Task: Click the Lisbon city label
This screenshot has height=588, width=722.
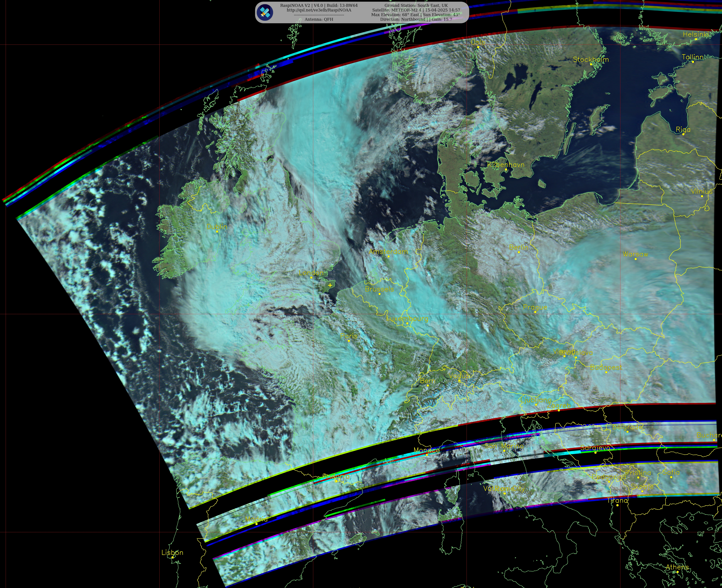Action: (172, 553)
